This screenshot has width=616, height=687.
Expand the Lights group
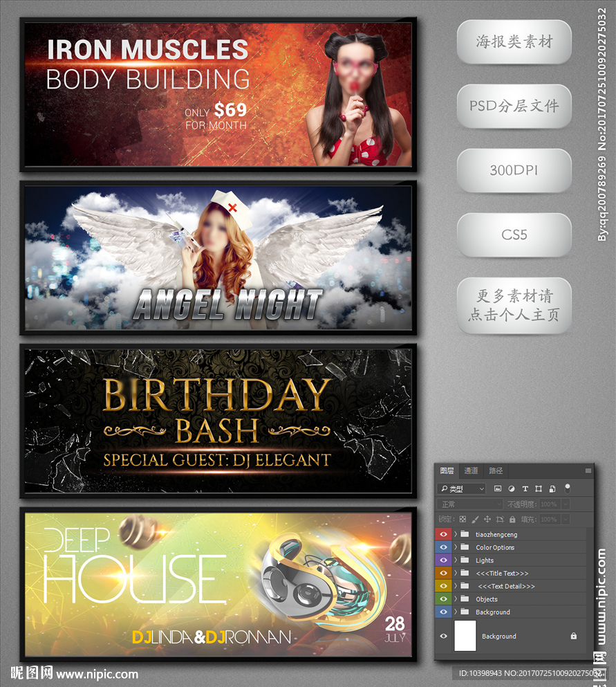456,560
